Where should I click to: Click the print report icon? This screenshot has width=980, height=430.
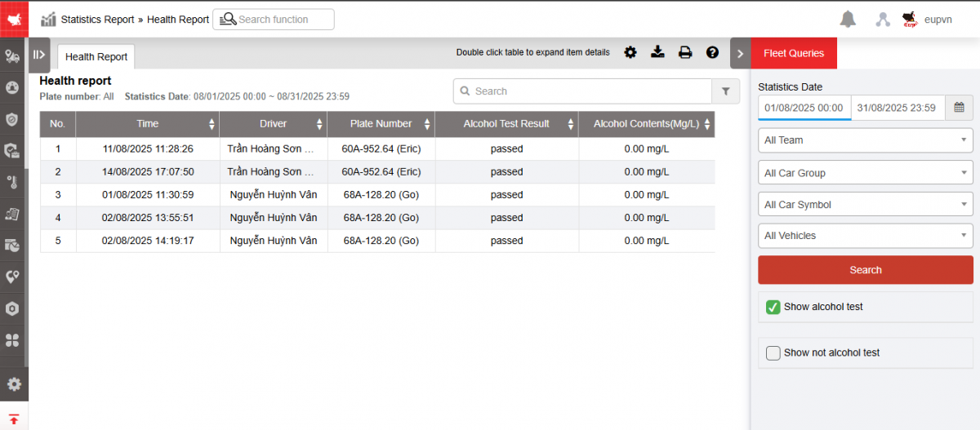click(x=685, y=52)
